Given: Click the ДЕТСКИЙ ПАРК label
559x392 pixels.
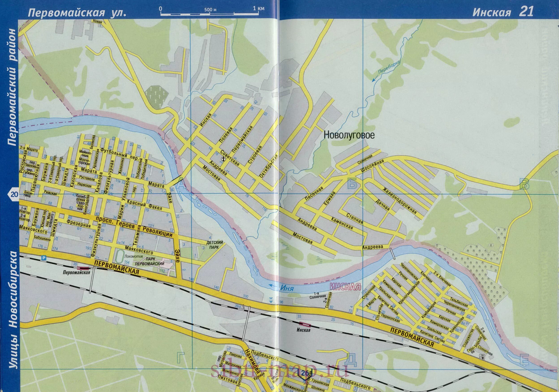Looking at the screenshot, I should [x=215, y=245].
